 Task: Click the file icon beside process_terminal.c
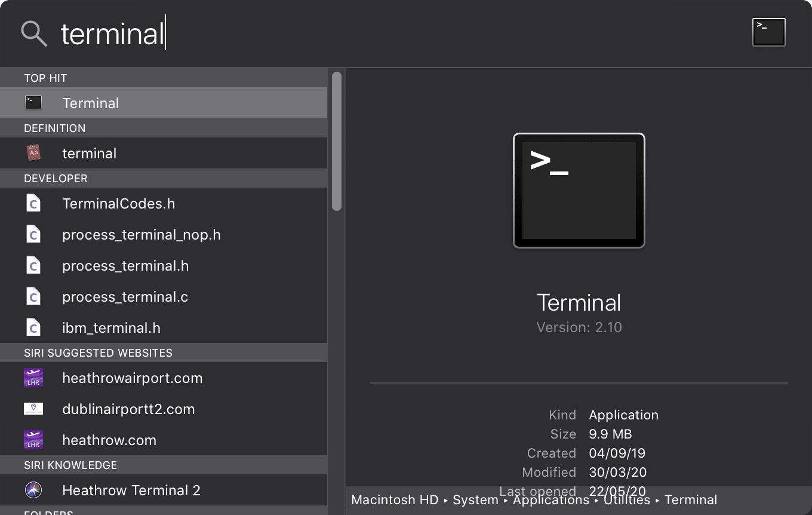[33, 296]
